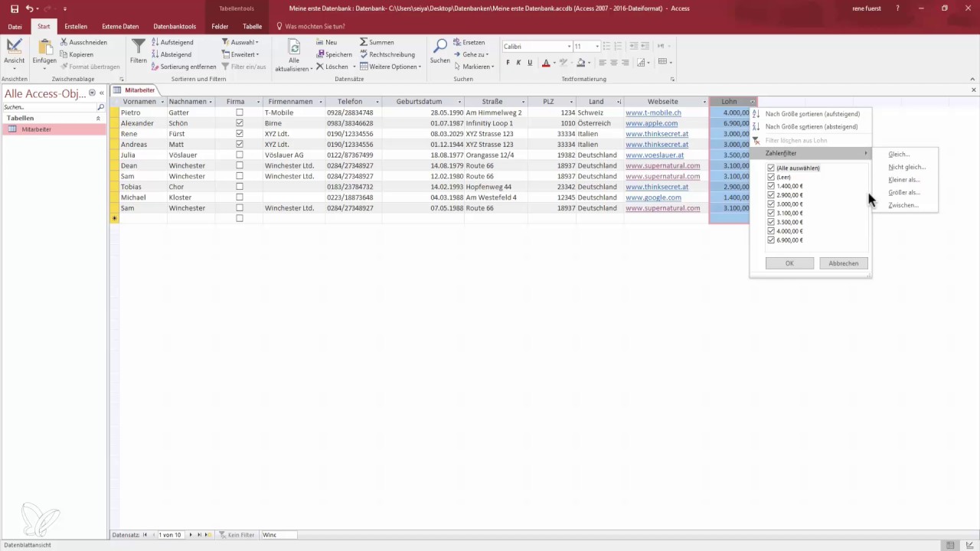Toggle the (Alle auswählen) checkbox
Screen dimensions: 980x551
pos(771,168)
